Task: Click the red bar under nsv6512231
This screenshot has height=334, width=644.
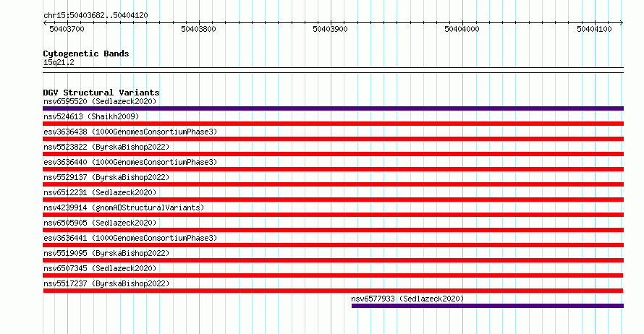Action: (x=333, y=200)
